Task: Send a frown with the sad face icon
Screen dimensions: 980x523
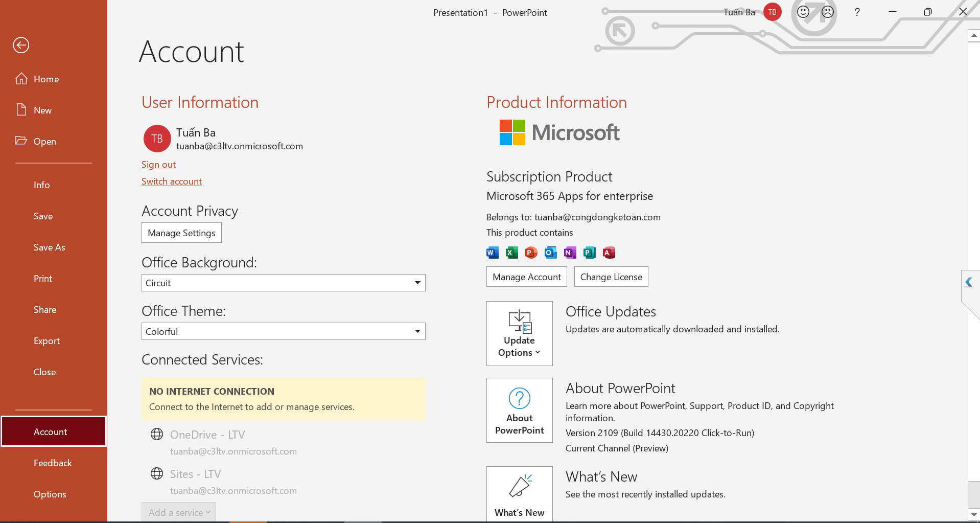Action: 828,12
